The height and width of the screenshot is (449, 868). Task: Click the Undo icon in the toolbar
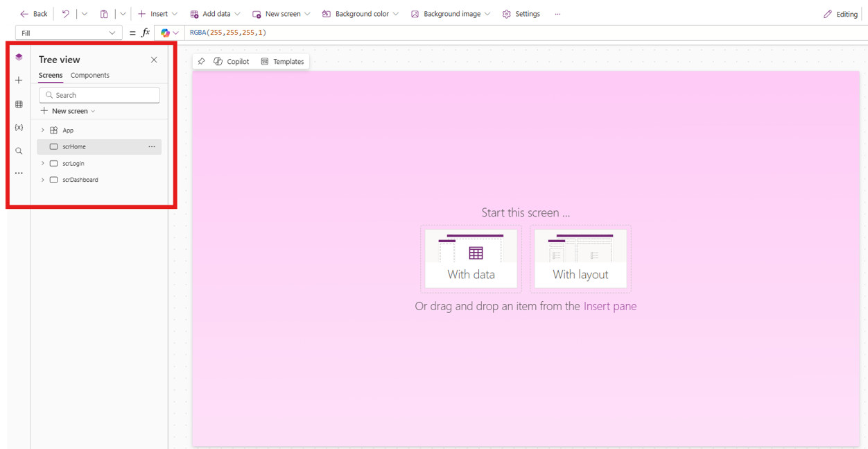pyautogui.click(x=64, y=13)
